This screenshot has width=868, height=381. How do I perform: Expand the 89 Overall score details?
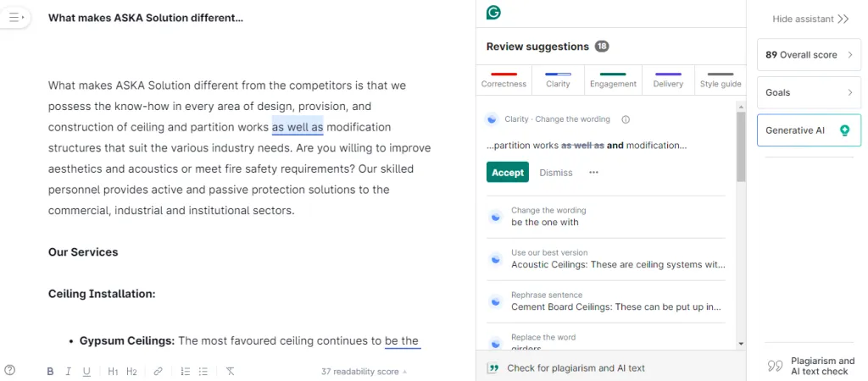click(809, 55)
